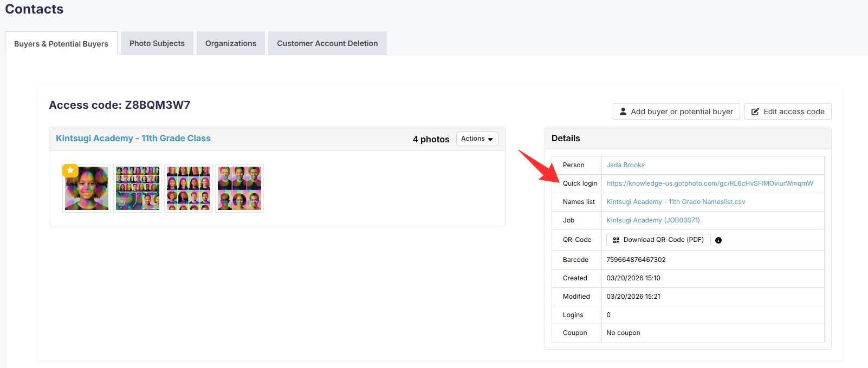868x368 pixels.
Task: Open the 11th Grade Nameslist.csv link
Action: pos(676,202)
